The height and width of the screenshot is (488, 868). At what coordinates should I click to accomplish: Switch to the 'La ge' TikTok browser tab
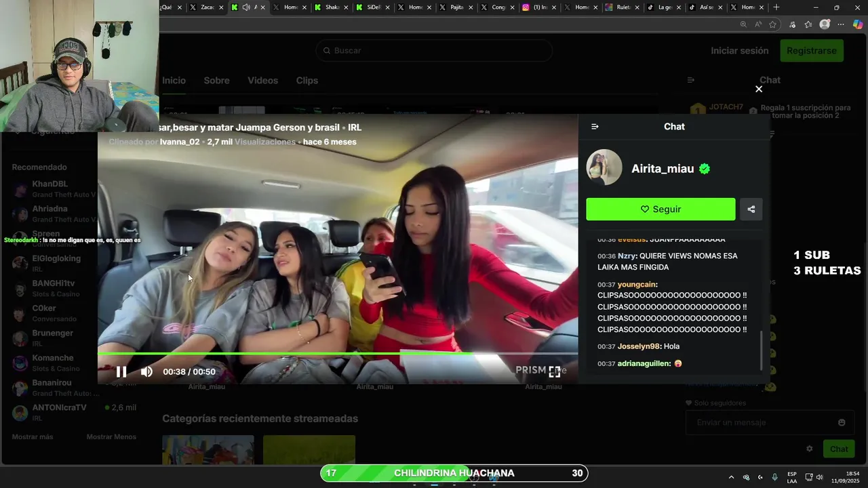click(664, 7)
